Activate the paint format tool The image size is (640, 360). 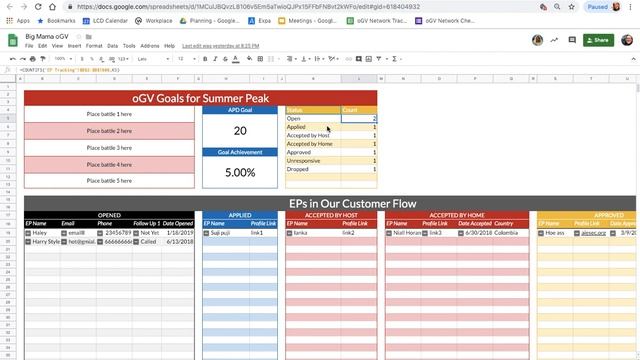(42, 59)
